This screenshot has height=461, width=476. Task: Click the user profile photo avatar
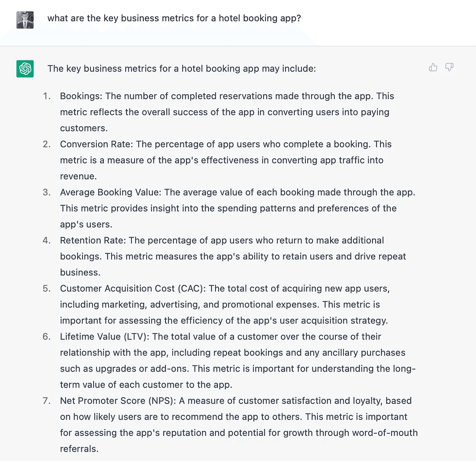[25, 19]
